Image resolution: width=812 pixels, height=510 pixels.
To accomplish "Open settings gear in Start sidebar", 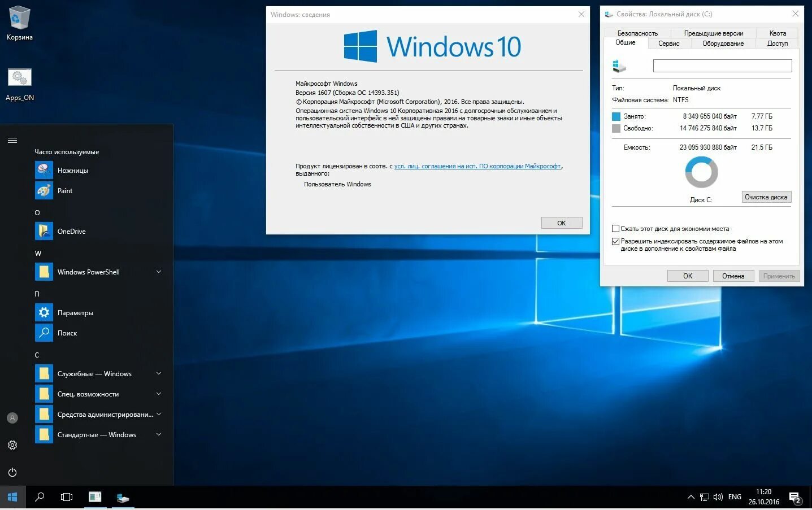I will (12, 445).
